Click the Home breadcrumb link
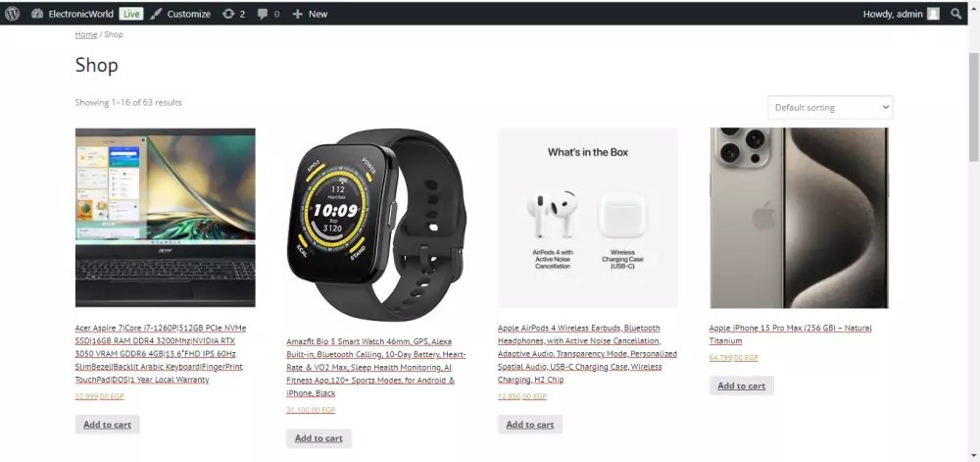The width and height of the screenshot is (980, 462). tap(85, 34)
